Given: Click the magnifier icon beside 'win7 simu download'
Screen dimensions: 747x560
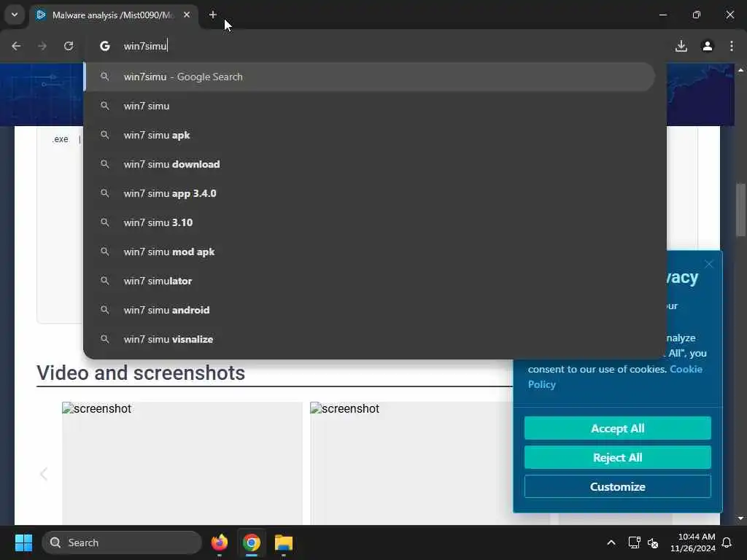Looking at the screenshot, I should pyautogui.click(x=105, y=164).
